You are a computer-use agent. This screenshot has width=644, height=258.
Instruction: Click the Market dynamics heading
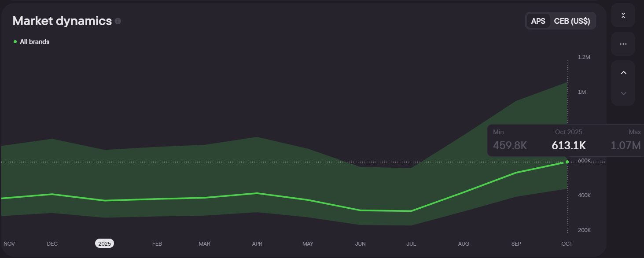(x=62, y=21)
